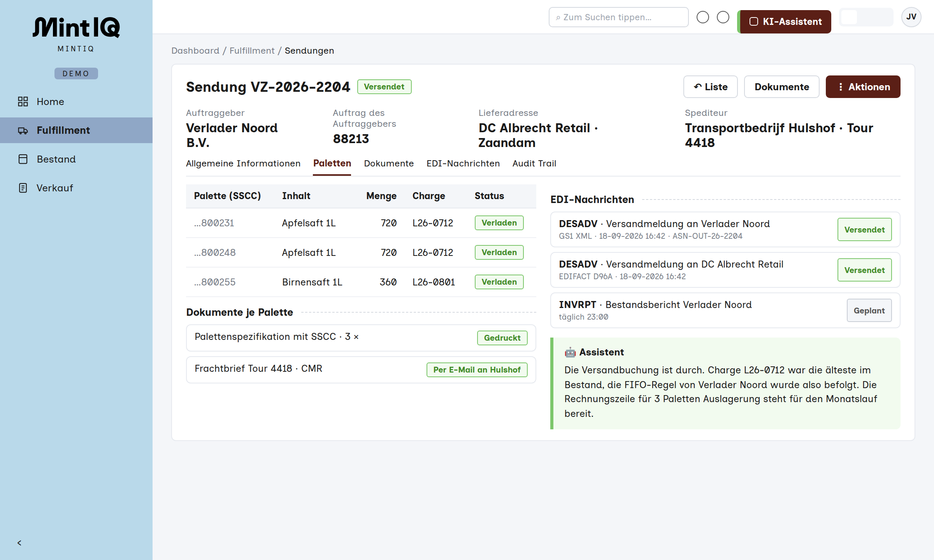934x560 pixels.
Task: Open the Home sidebar item
Action: (x=76, y=101)
